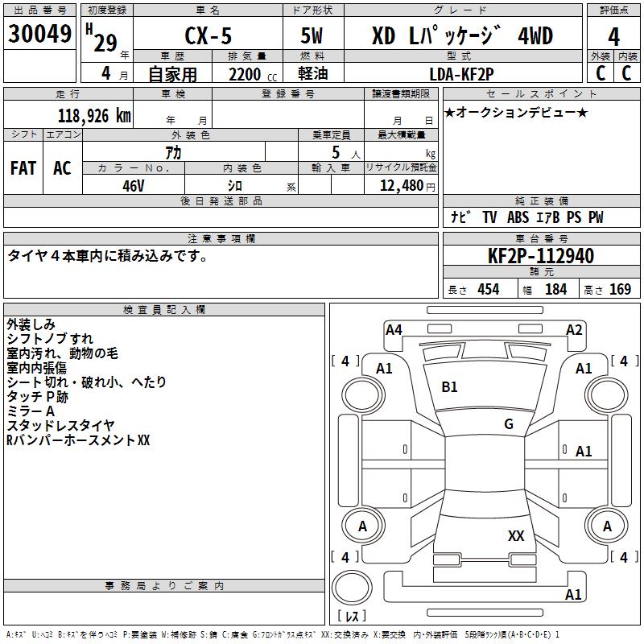Select the 5W door type value
644x644 pixels.
pos(312,35)
